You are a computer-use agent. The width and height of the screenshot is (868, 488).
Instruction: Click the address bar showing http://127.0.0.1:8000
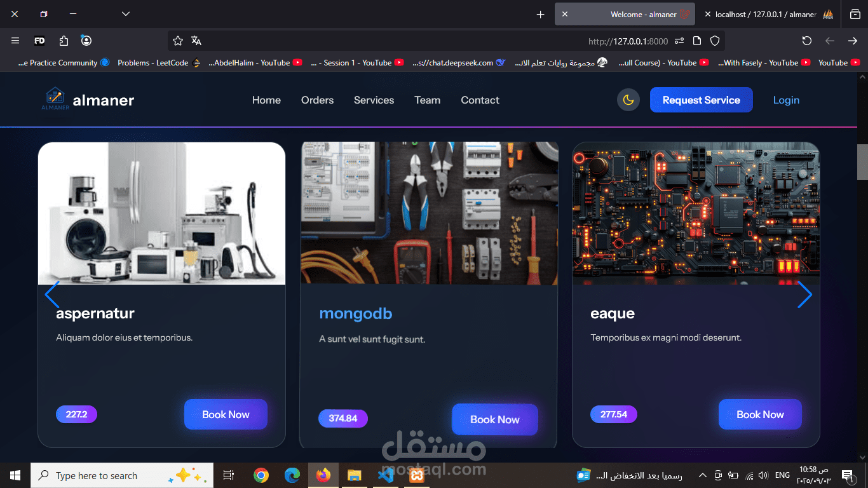click(446, 41)
